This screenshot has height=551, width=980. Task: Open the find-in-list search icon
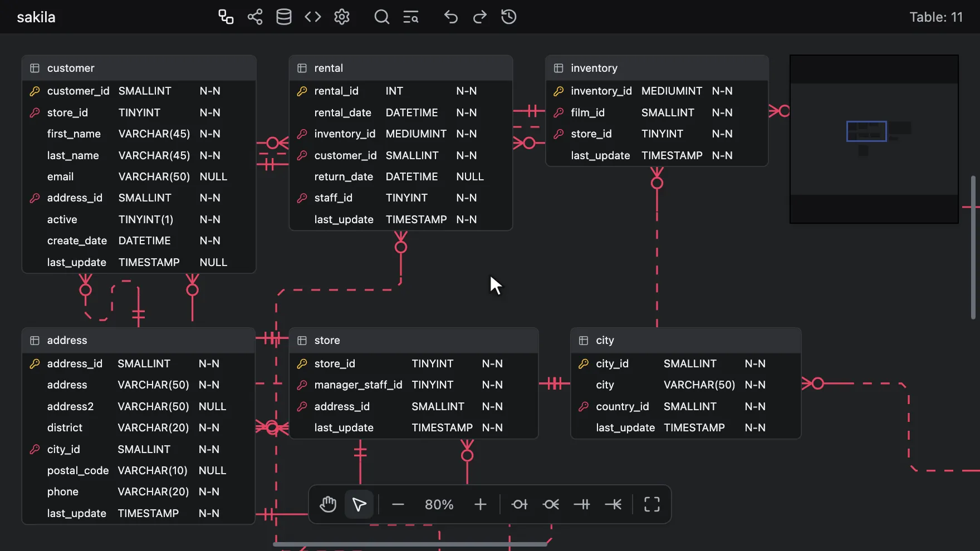point(411,17)
